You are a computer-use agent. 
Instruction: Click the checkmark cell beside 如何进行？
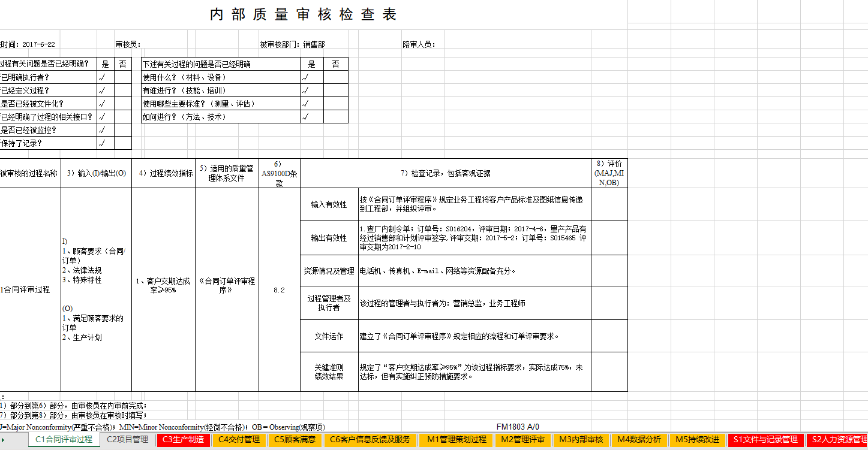[x=311, y=117]
